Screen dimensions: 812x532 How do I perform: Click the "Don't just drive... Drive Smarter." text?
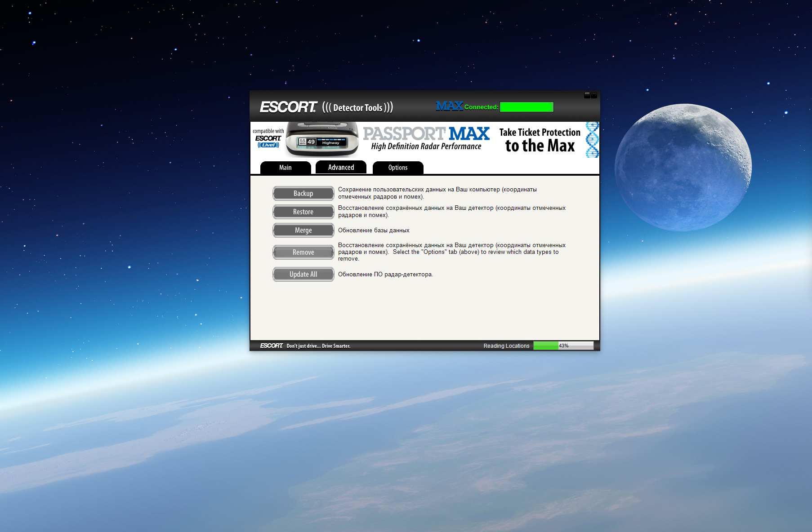pos(318,346)
